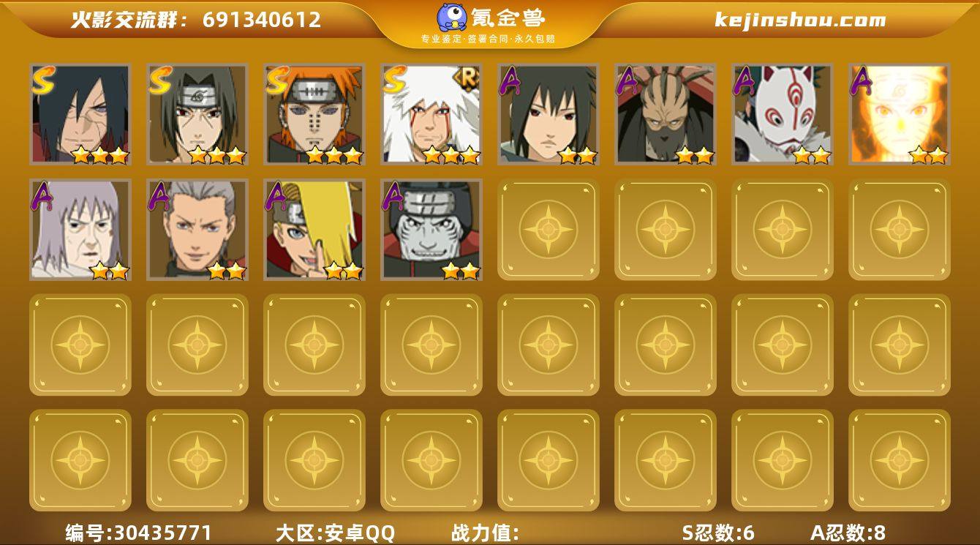Click the A忍数:8 counter
Image resolution: width=980 pixels, height=545 pixels.
point(848,533)
